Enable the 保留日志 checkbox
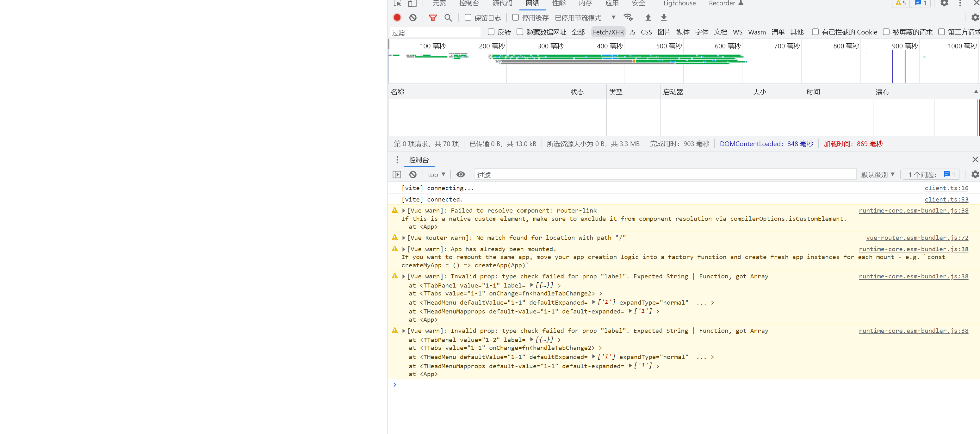This screenshot has width=980, height=434. pyautogui.click(x=468, y=17)
